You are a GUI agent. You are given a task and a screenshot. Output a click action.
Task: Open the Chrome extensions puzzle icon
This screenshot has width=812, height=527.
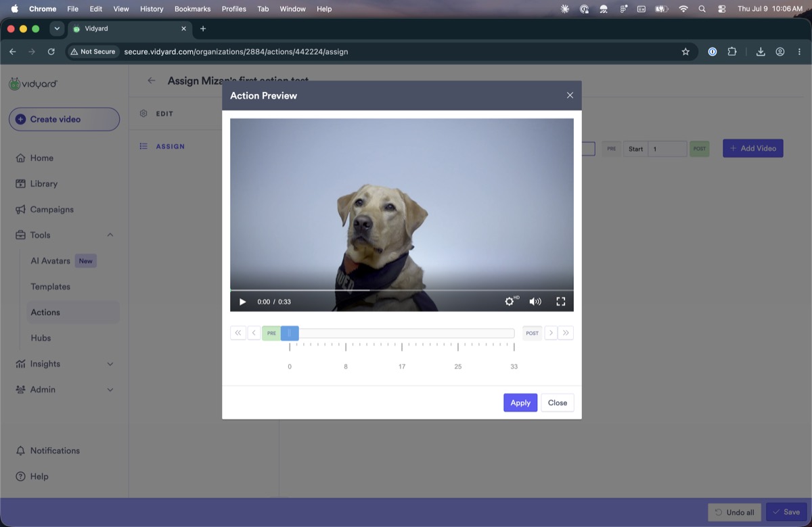tap(732, 51)
